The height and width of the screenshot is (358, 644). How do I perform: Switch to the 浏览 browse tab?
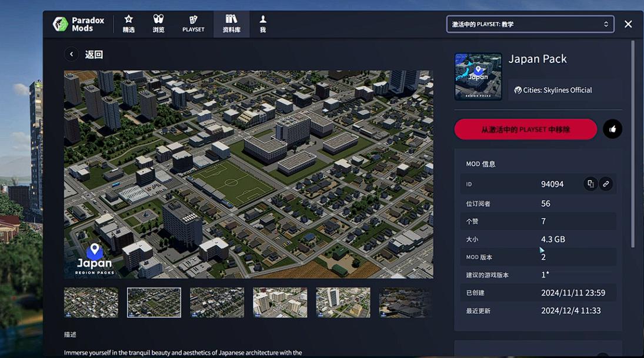click(158, 24)
